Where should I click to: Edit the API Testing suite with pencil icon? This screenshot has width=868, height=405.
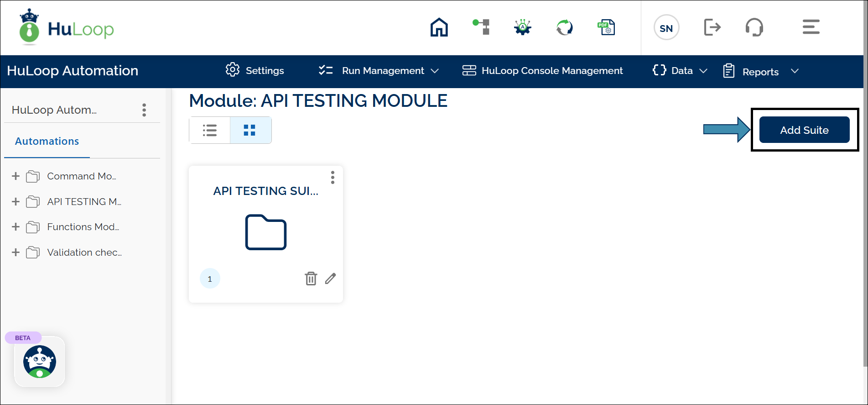(330, 279)
